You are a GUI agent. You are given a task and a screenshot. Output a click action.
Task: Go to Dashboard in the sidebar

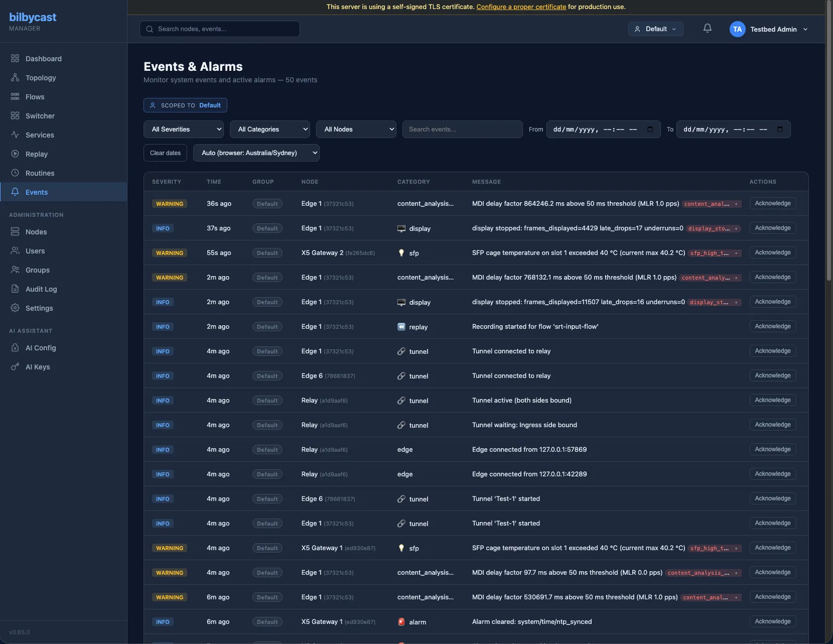44,59
